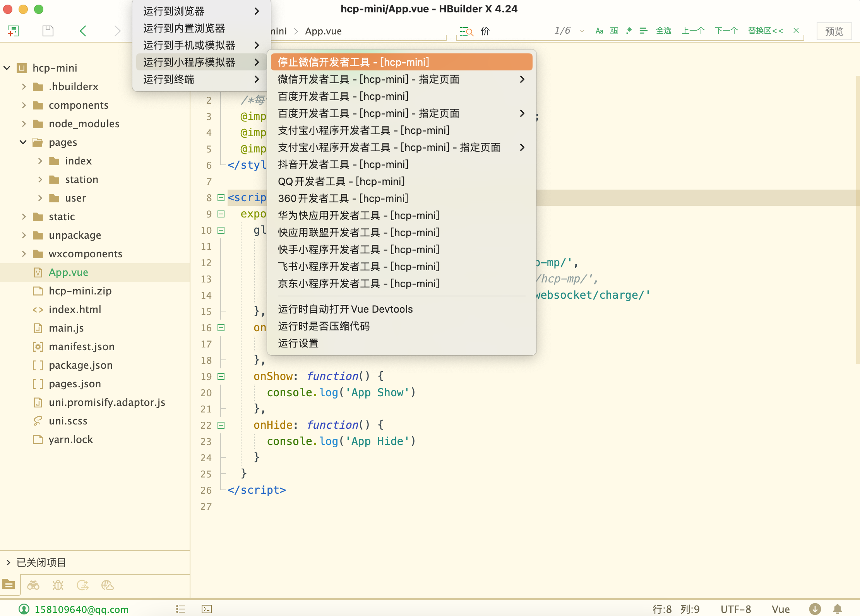This screenshot has width=860, height=616.
Task: Expand the node_modules folder
Action: coord(24,124)
